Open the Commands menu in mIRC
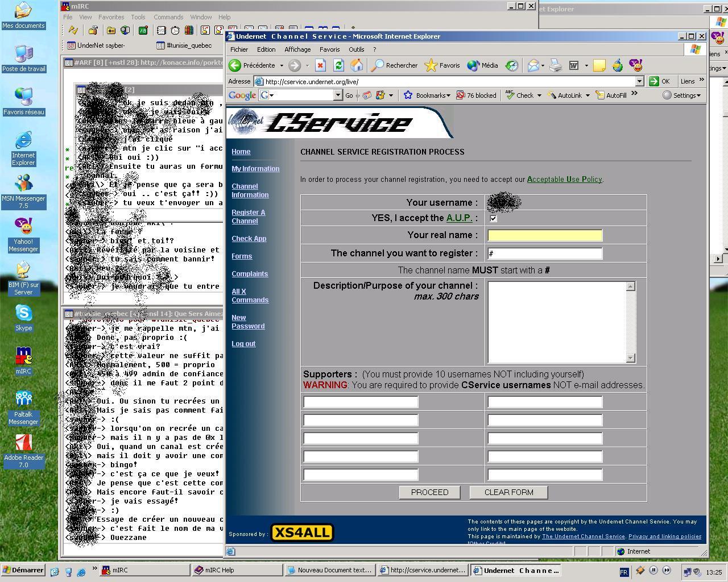 click(x=168, y=17)
